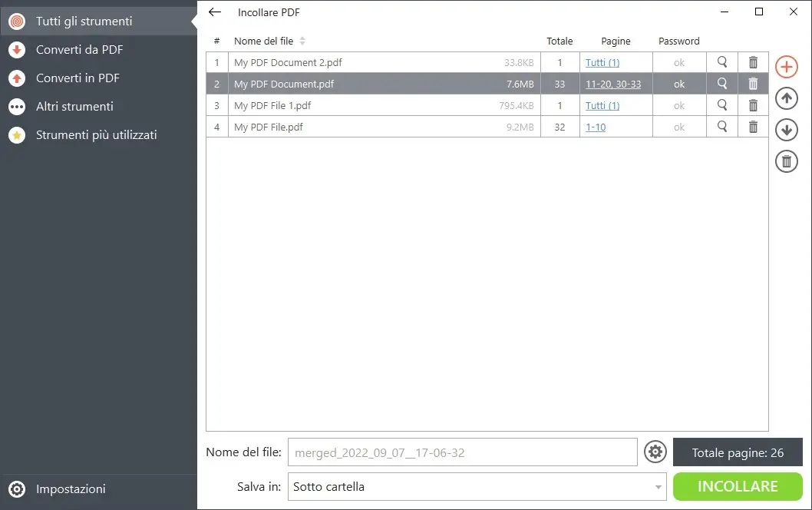Click the merged file name input field
The height and width of the screenshot is (510, 812).
tap(461, 452)
